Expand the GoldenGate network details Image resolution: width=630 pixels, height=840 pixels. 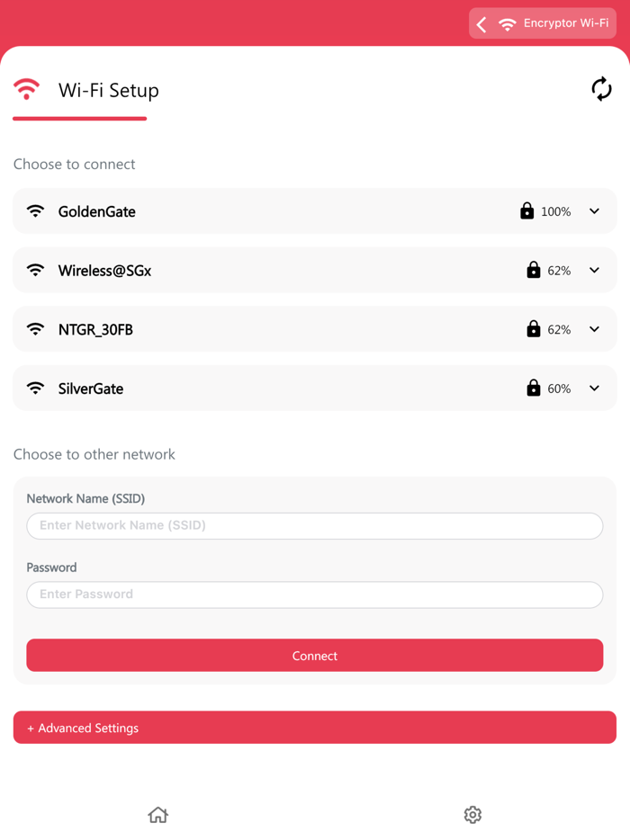pos(594,210)
